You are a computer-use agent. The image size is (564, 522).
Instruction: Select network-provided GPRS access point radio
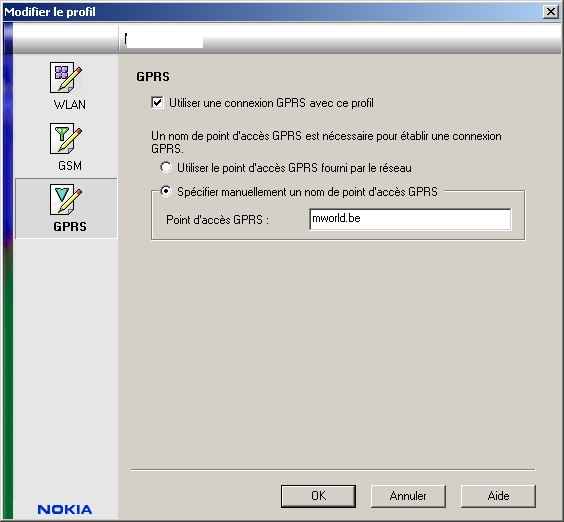tap(166, 168)
